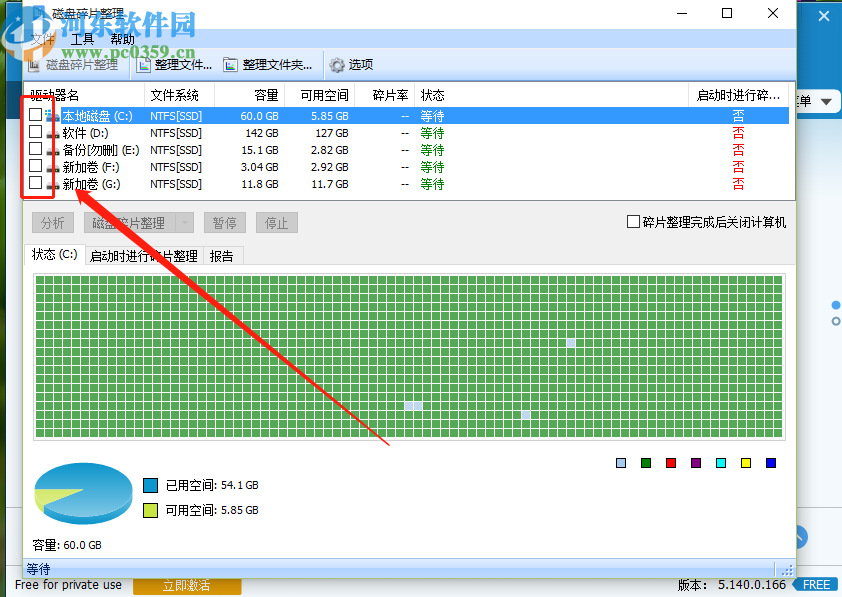Click the resize grip in status bar
Viewport: 842px width, 597px height.
787,570
